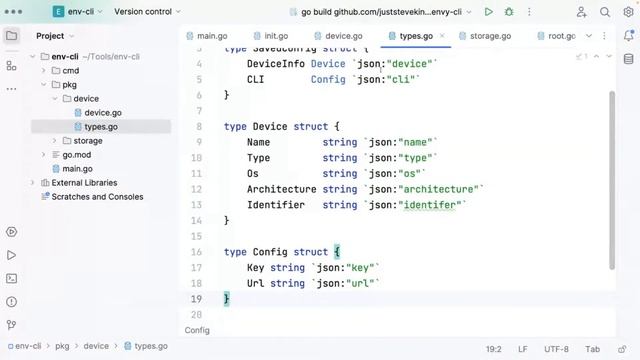Viewport: 640px width, 360px height.
Task: Jump to previous highlighted problem arrow
Action: pyautogui.click(x=596, y=56)
